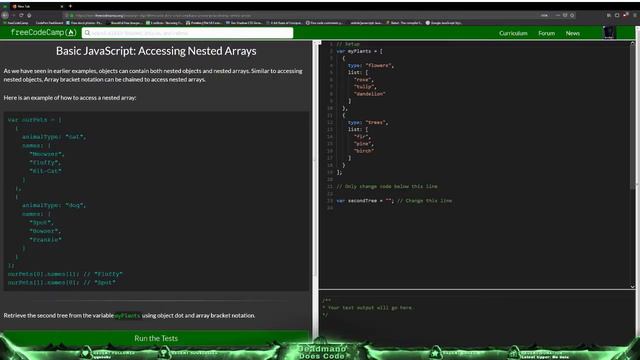
Task: Open the Forum link
Action: tap(546, 33)
